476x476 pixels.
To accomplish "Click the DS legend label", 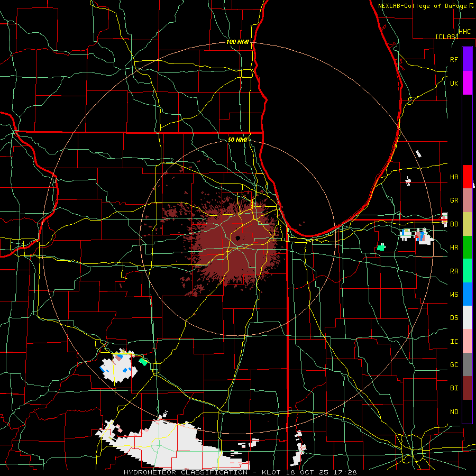I will click(454, 318).
